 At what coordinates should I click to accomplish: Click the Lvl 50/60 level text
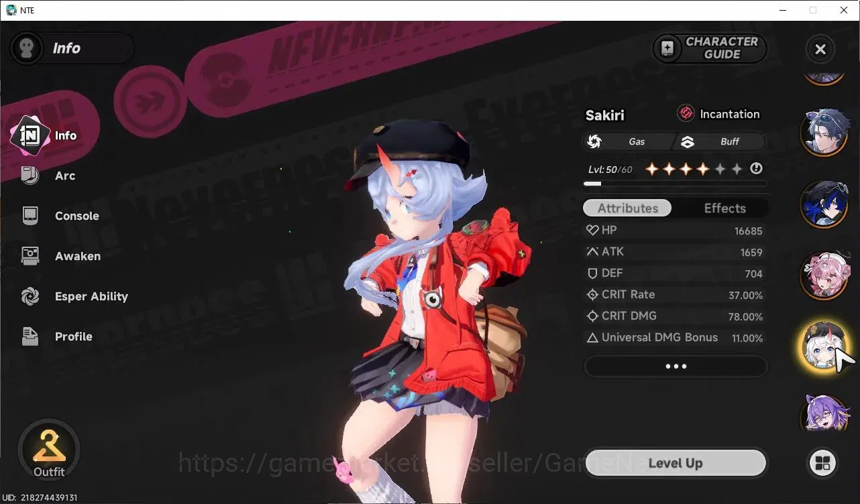click(x=610, y=170)
